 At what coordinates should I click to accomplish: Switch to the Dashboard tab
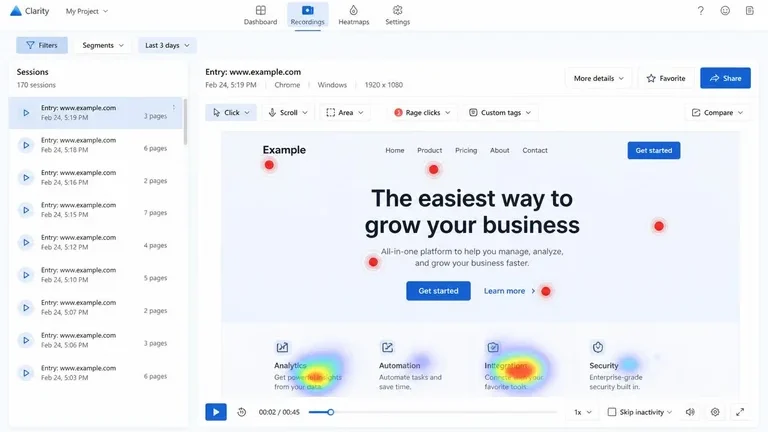tap(261, 15)
